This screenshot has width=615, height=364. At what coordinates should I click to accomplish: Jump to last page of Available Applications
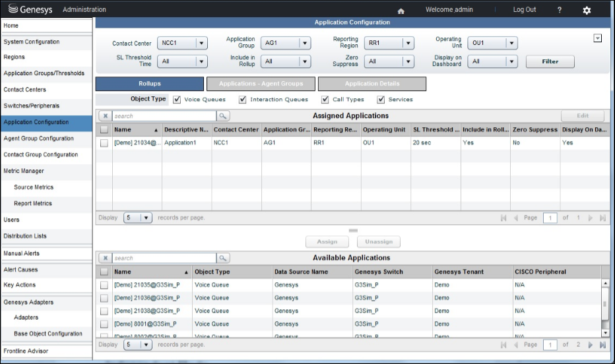603,345
